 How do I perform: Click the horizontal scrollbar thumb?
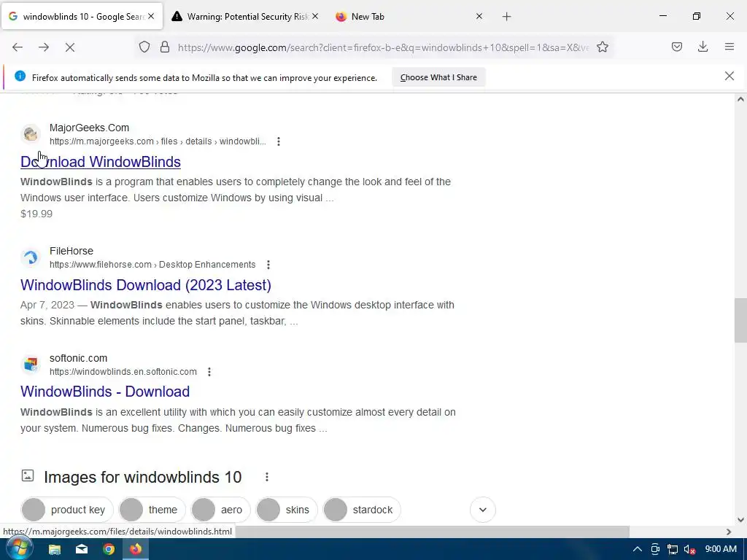point(433,532)
